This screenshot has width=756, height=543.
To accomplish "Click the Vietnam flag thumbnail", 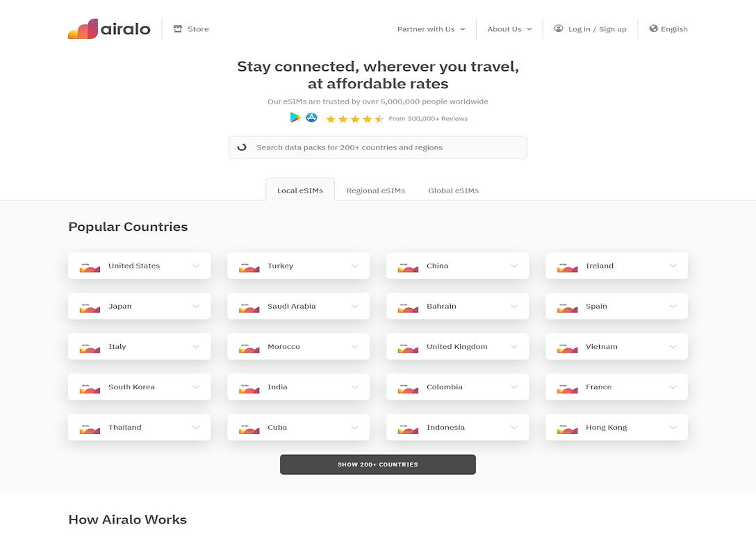I will (567, 348).
